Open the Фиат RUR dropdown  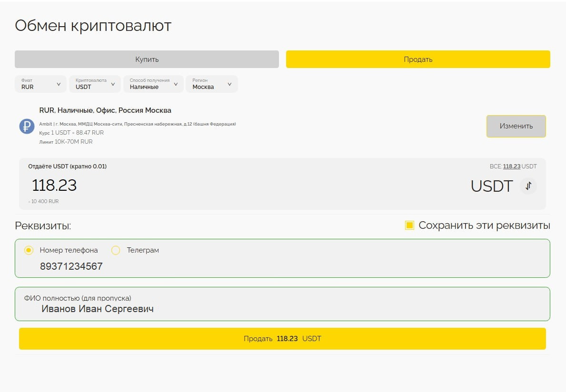(x=40, y=84)
